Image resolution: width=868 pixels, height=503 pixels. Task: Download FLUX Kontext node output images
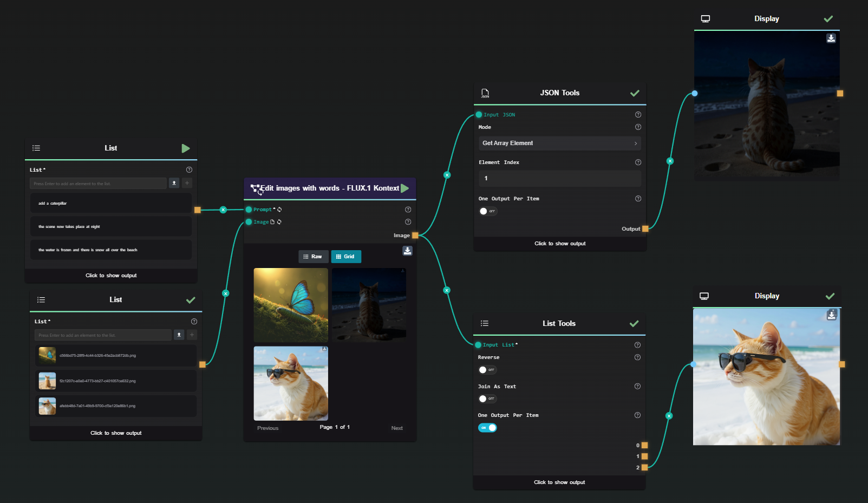coord(407,251)
